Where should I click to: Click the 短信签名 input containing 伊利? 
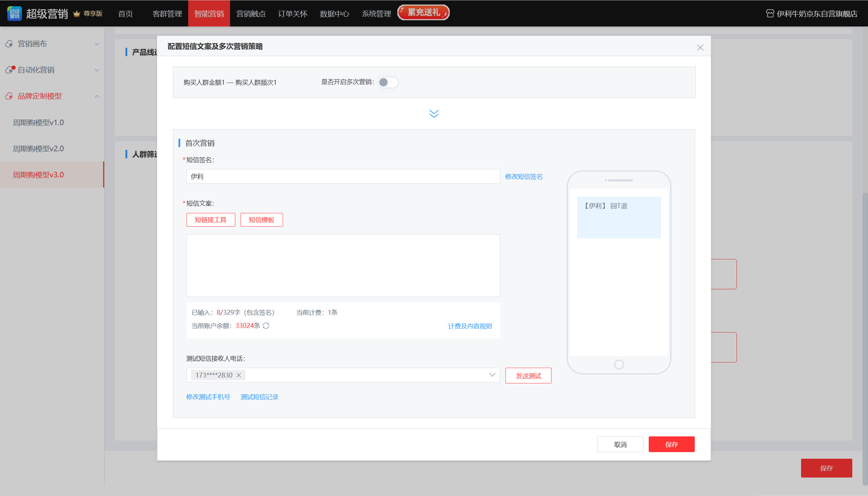coord(343,176)
